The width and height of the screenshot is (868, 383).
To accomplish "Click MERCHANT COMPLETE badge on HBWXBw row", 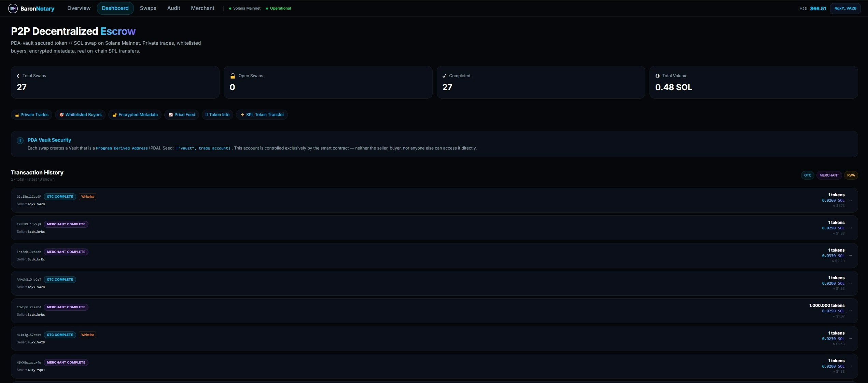I will 66,363.
